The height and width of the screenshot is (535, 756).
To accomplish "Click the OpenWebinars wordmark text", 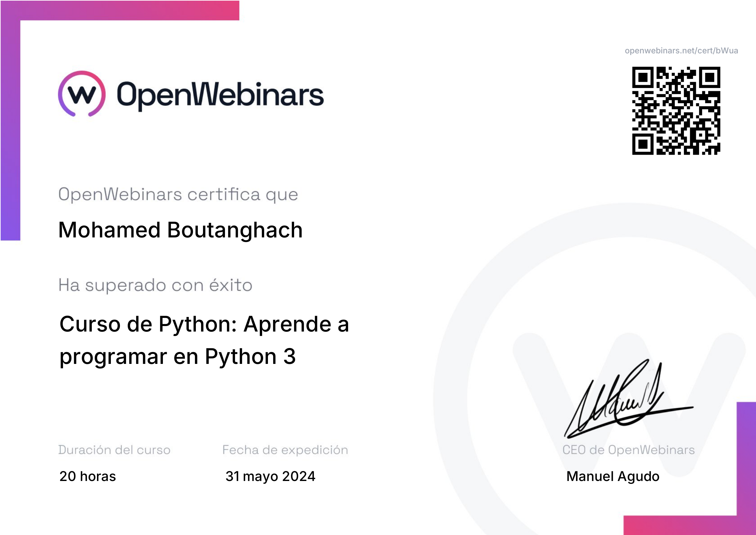I will 220,95.
